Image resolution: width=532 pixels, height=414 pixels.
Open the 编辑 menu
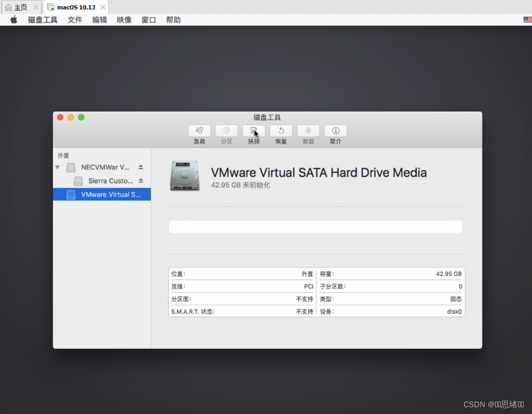99,20
